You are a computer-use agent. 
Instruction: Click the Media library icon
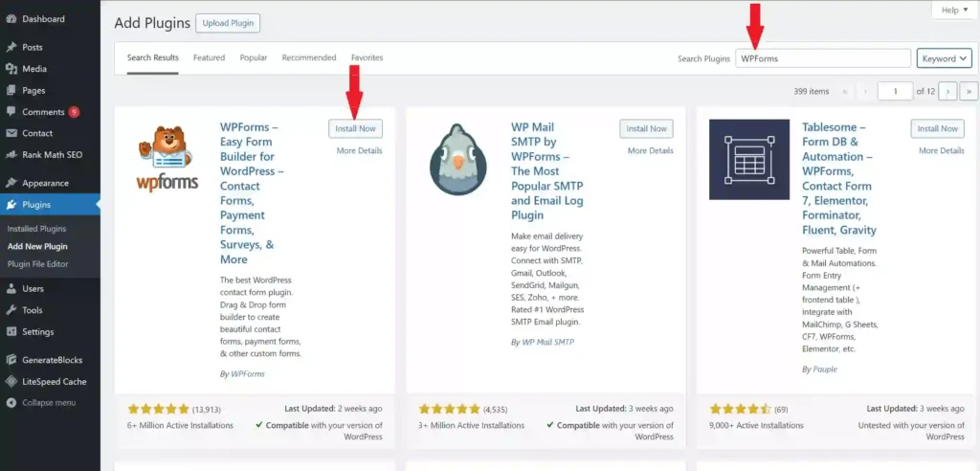coord(11,69)
